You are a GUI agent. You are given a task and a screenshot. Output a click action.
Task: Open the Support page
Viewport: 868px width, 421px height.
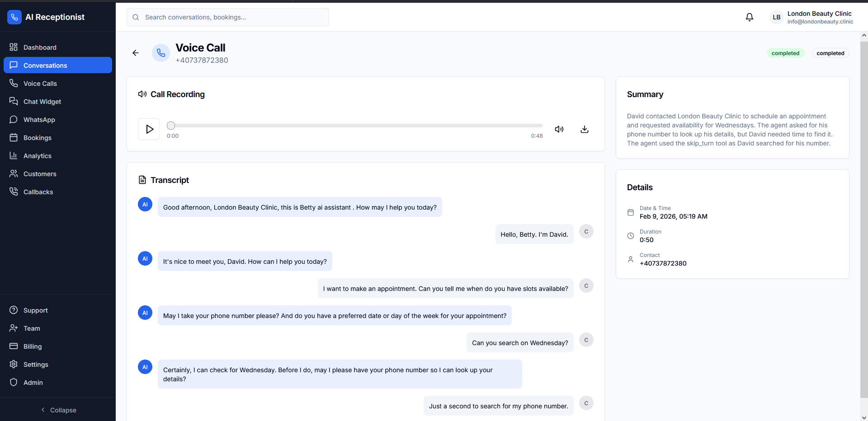tap(35, 310)
